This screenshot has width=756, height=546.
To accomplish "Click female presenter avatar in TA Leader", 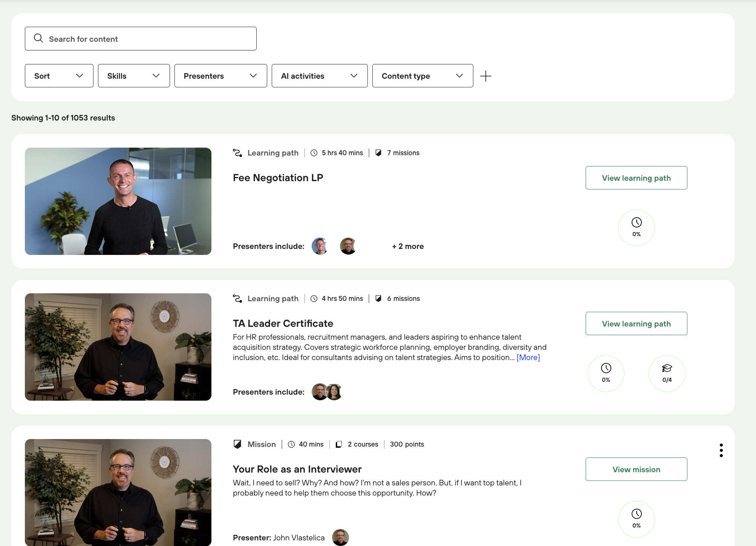I will point(335,392).
